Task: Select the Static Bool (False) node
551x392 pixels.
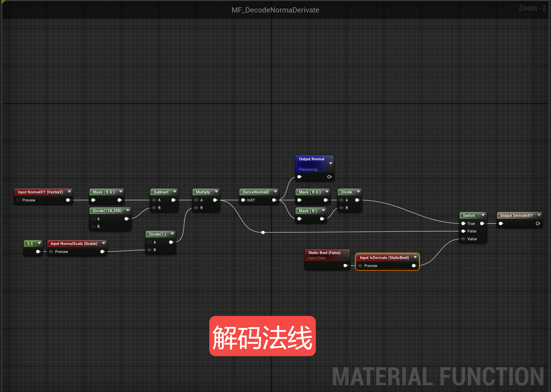Action: point(324,253)
